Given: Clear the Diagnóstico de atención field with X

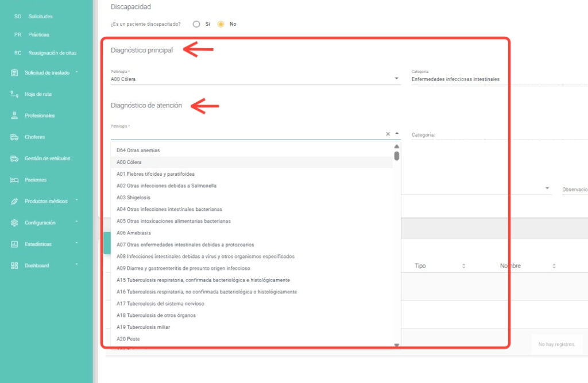Looking at the screenshot, I should click(388, 134).
